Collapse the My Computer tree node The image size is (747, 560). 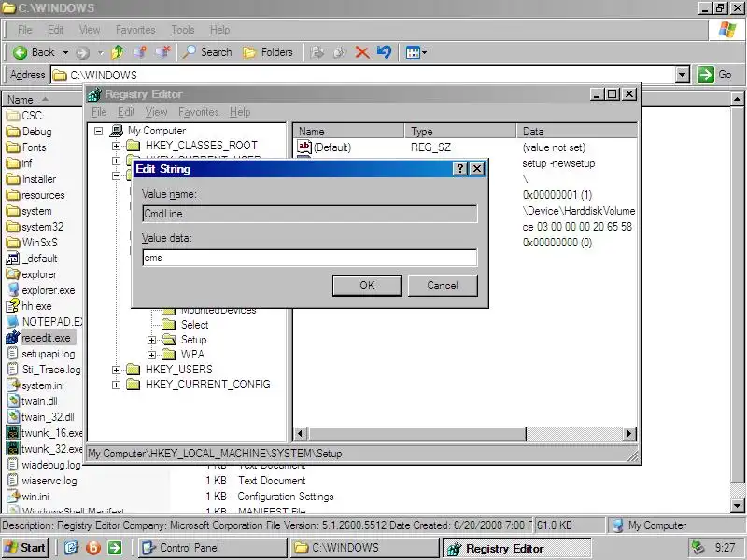(99, 131)
